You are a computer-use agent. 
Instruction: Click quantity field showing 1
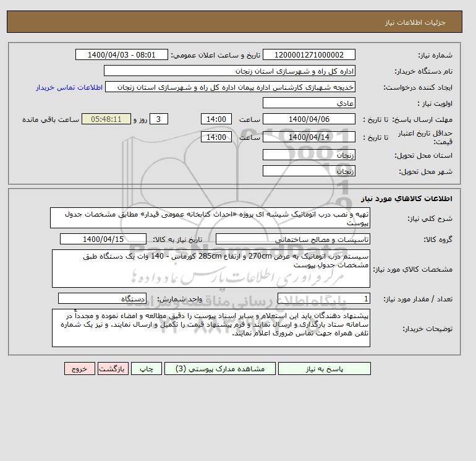pyautogui.click(x=323, y=298)
